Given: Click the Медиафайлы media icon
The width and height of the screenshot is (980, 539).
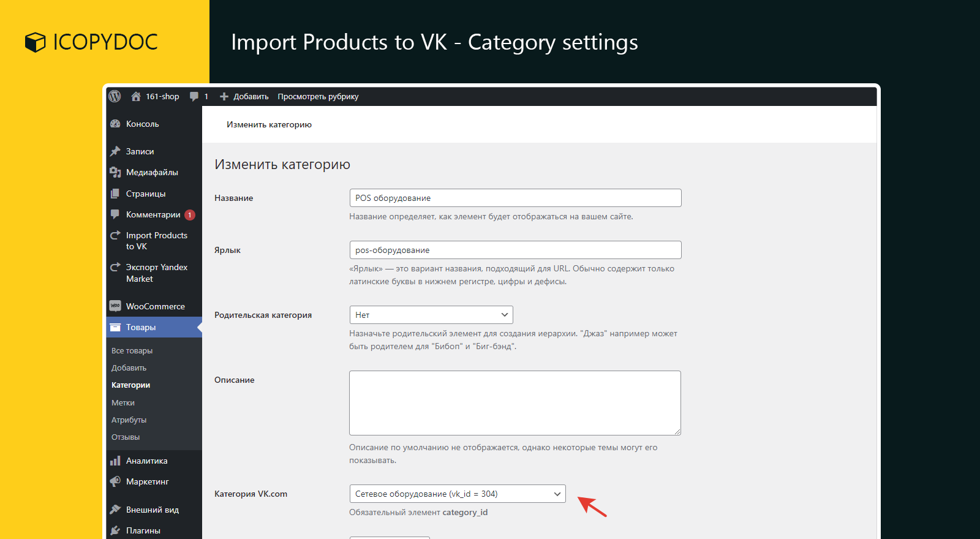Looking at the screenshot, I should [x=115, y=172].
